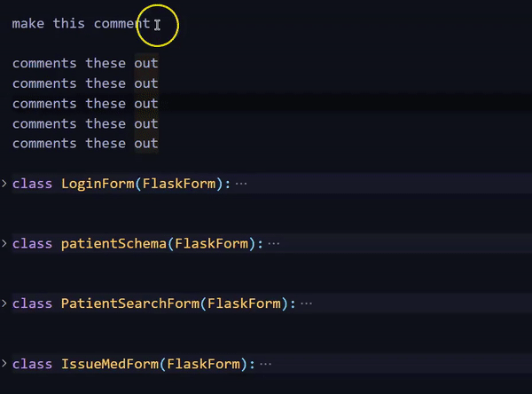Click the patientSchema class name
The image size is (532, 394).
click(113, 243)
